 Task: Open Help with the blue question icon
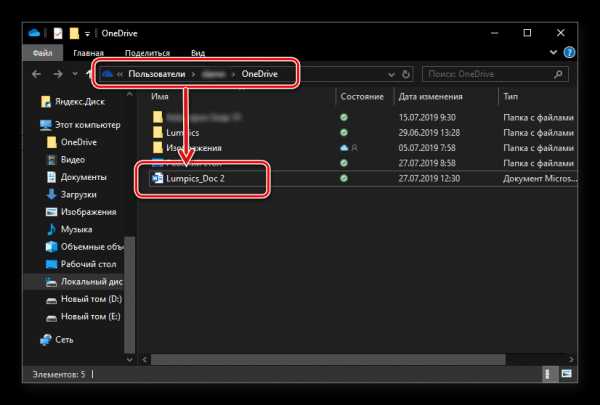(569, 52)
